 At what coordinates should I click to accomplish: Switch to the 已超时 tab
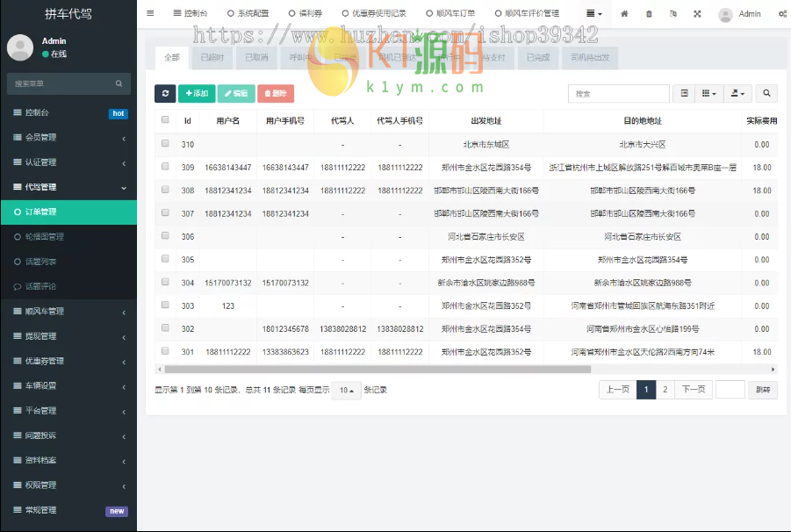212,57
